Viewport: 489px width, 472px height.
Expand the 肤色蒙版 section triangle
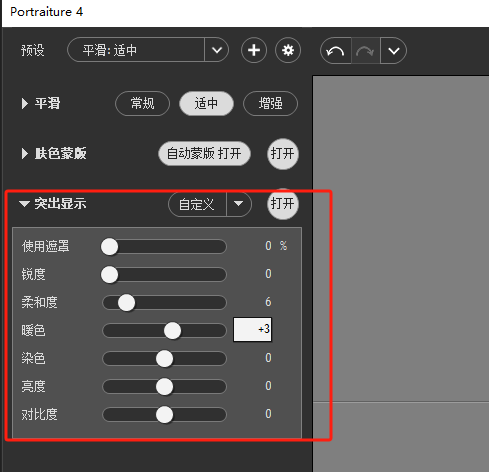[24, 154]
